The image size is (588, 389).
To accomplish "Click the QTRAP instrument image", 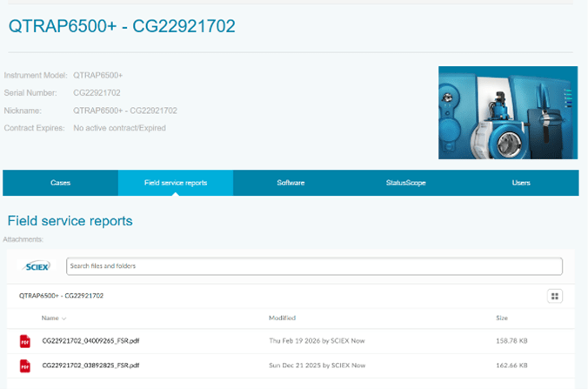I will (x=508, y=112).
